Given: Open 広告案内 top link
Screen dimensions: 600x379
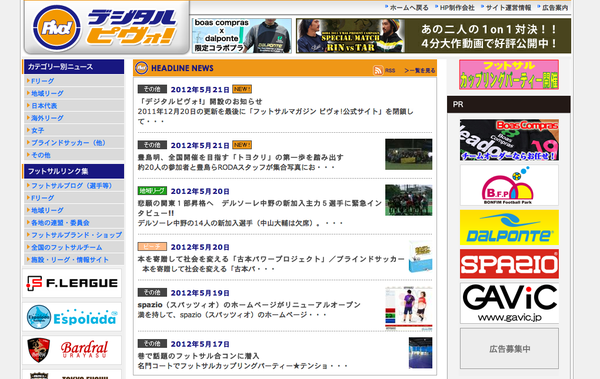Looking at the screenshot, I should [x=555, y=8].
